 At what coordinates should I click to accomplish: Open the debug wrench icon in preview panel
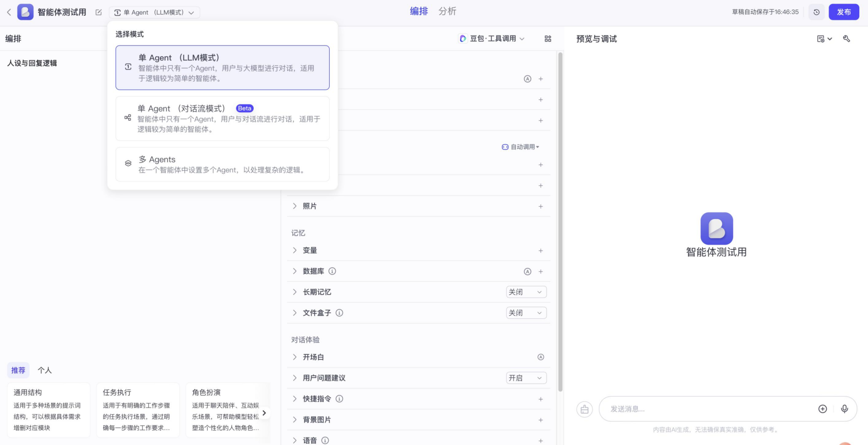coord(846,39)
